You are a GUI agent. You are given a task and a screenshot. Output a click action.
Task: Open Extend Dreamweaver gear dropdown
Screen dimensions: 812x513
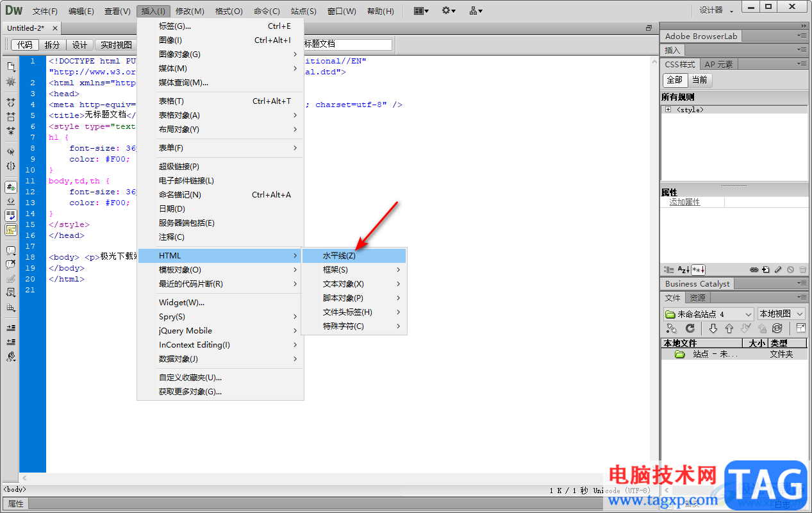(x=449, y=11)
